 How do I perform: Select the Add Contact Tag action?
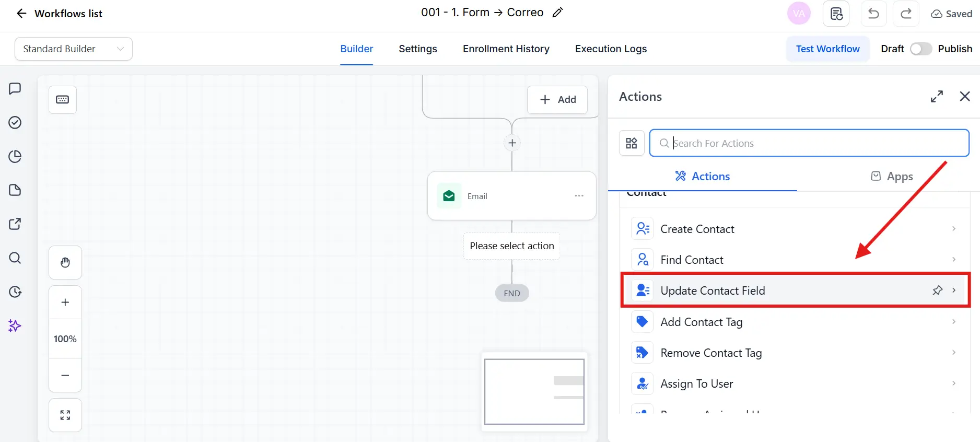click(x=795, y=322)
